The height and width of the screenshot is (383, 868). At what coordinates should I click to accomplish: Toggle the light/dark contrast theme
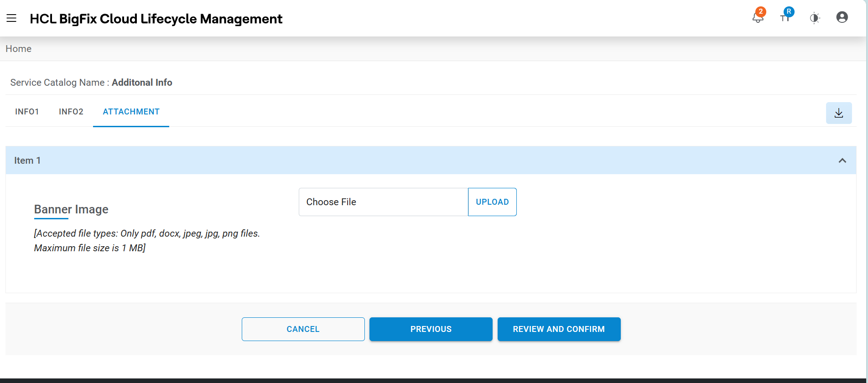[x=815, y=18]
